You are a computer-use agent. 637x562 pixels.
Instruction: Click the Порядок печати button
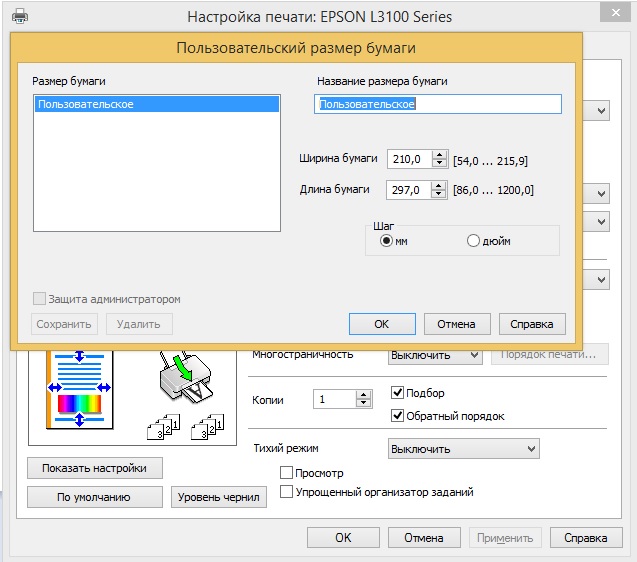click(x=550, y=355)
